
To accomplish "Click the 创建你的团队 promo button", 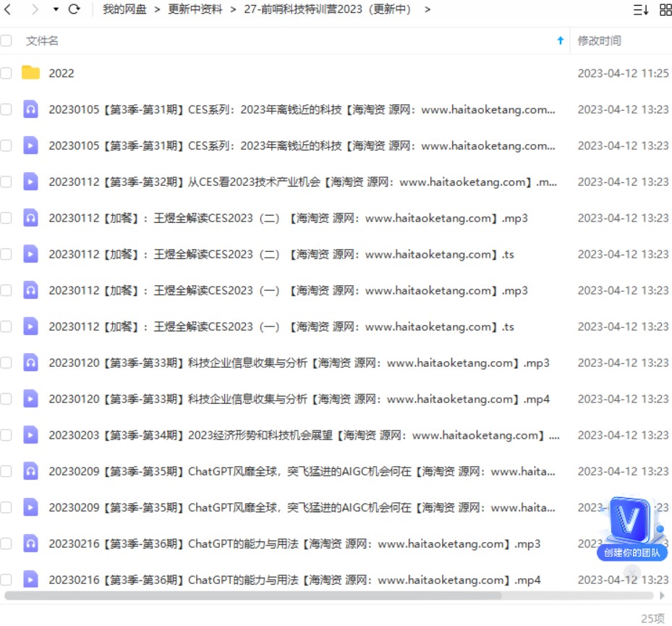I will click(632, 552).
